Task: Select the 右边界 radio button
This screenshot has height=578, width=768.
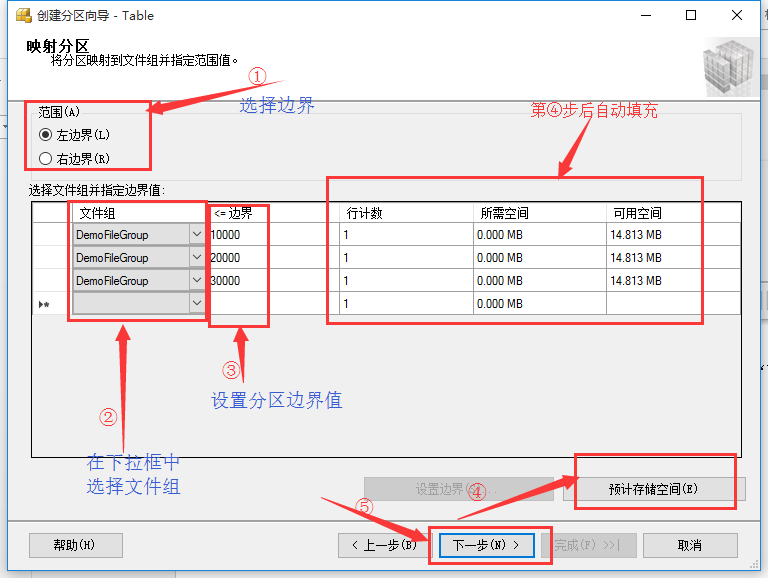Action: (x=45, y=158)
